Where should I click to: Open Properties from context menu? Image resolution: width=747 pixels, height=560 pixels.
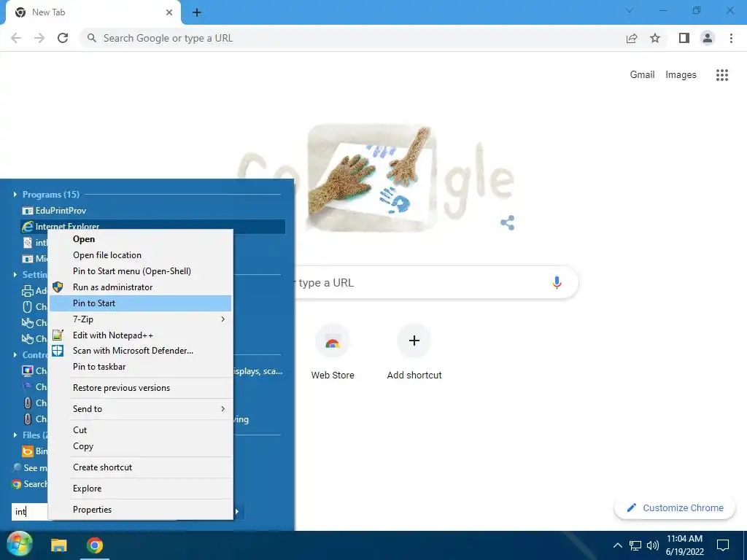click(141, 510)
